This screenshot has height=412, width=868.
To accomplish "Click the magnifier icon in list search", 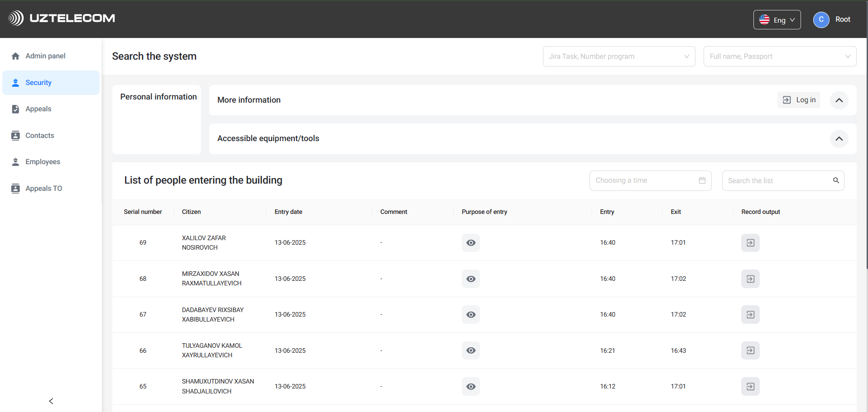I will (x=836, y=180).
